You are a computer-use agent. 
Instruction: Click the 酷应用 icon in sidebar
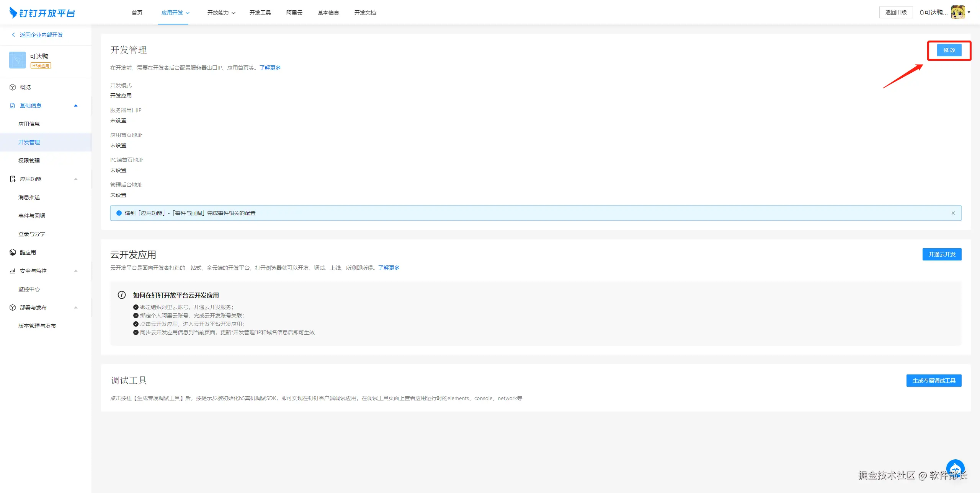[x=13, y=252]
